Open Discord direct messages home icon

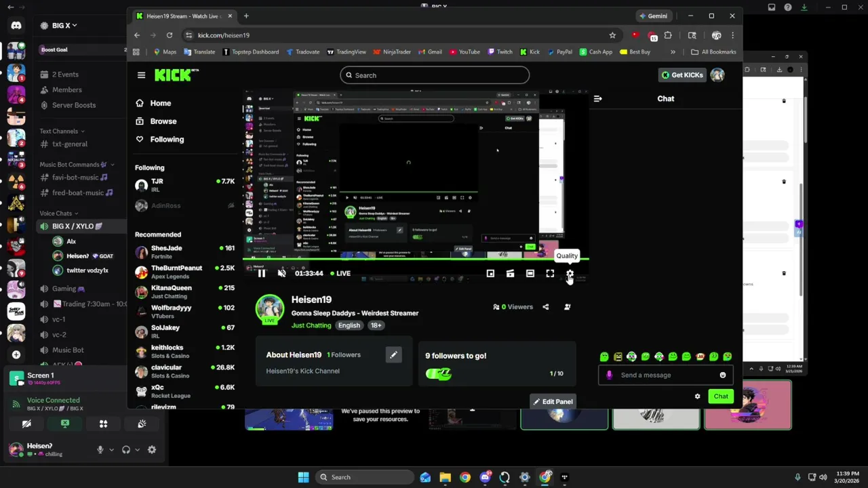16,26
